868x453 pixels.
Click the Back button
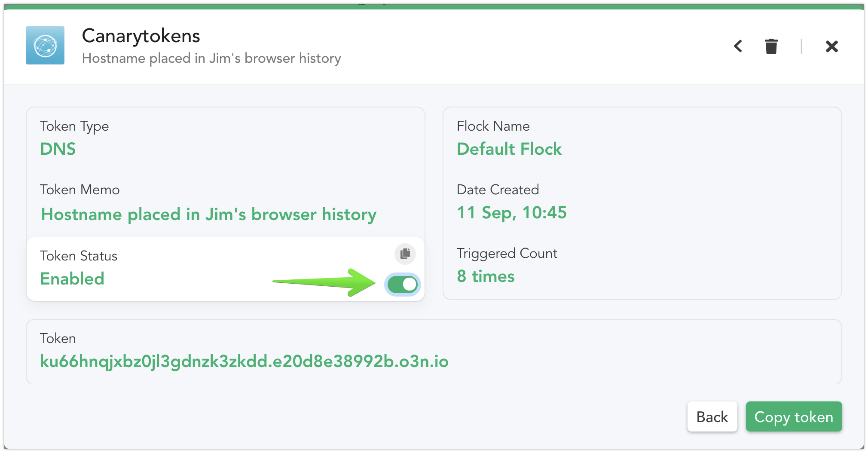pos(712,416)
